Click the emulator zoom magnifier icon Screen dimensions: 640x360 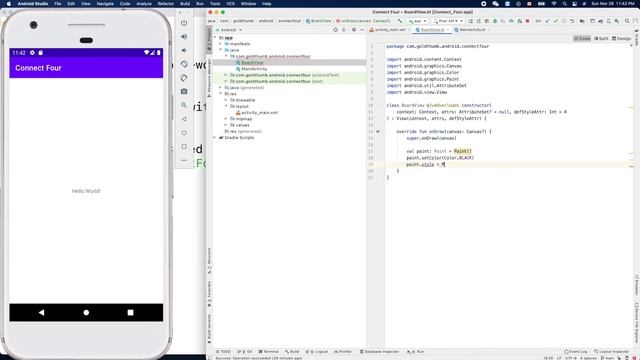(184, 105)
